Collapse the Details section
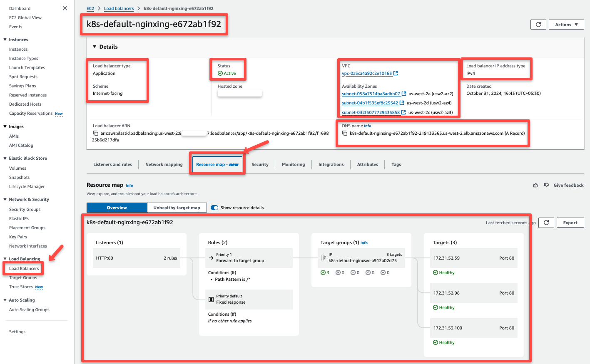Viewport: 590px width, 364px height. point(94,47)
